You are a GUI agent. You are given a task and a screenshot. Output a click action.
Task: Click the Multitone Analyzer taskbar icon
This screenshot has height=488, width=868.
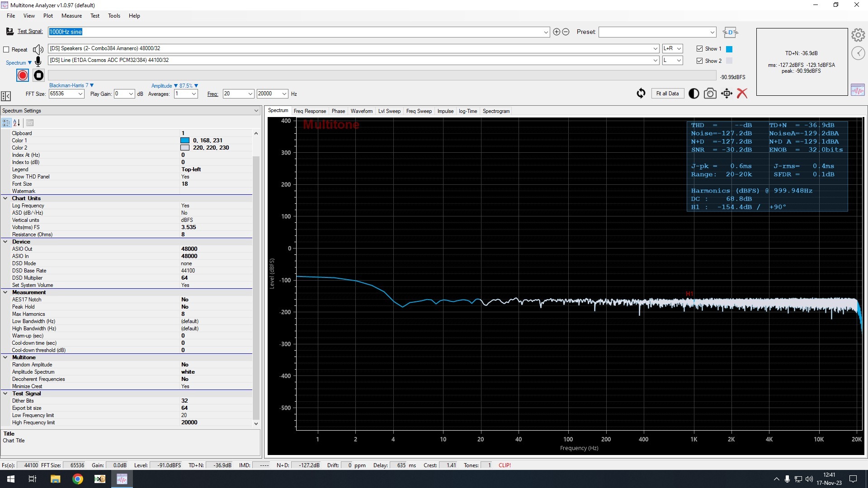point(122,479)
